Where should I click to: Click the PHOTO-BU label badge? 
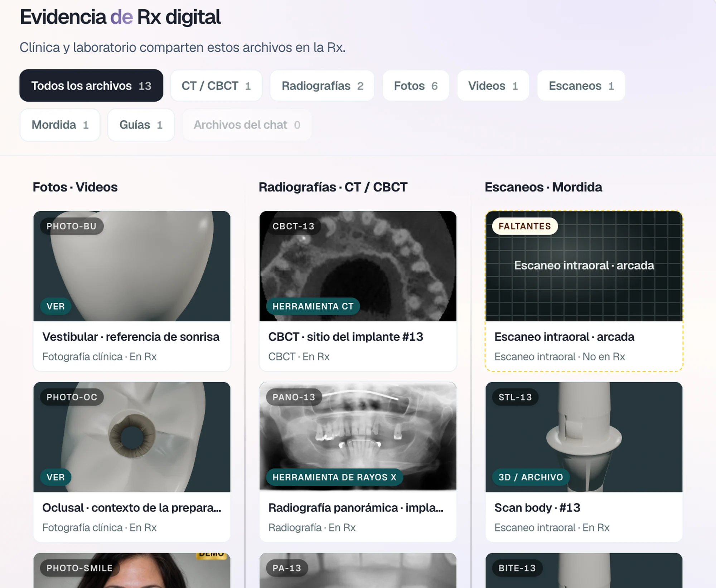point(72,226)
